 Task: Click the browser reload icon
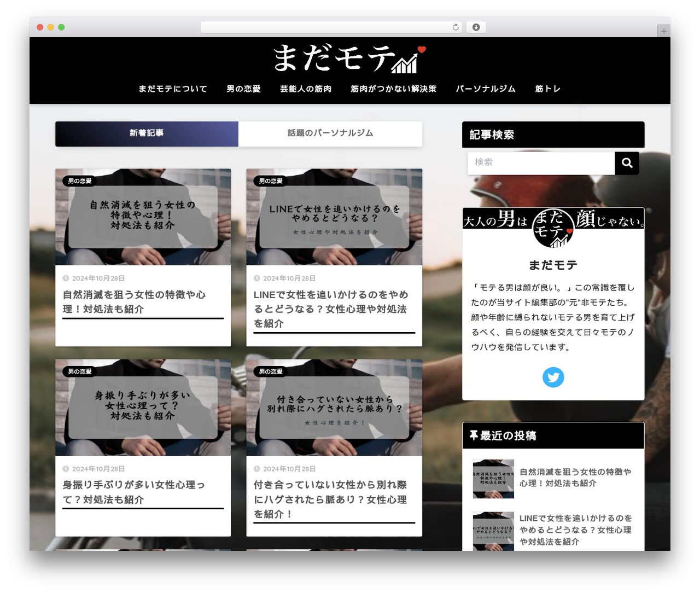coord(456,27)
